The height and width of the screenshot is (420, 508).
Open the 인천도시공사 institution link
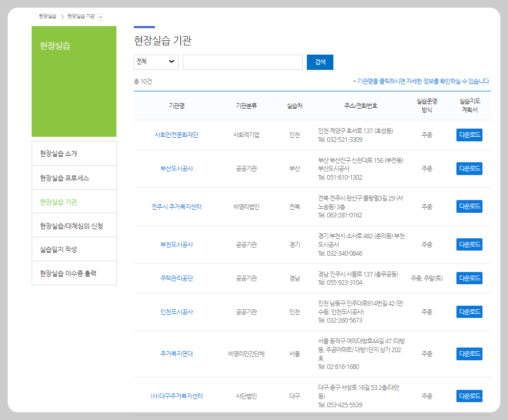tap(177, 312)
